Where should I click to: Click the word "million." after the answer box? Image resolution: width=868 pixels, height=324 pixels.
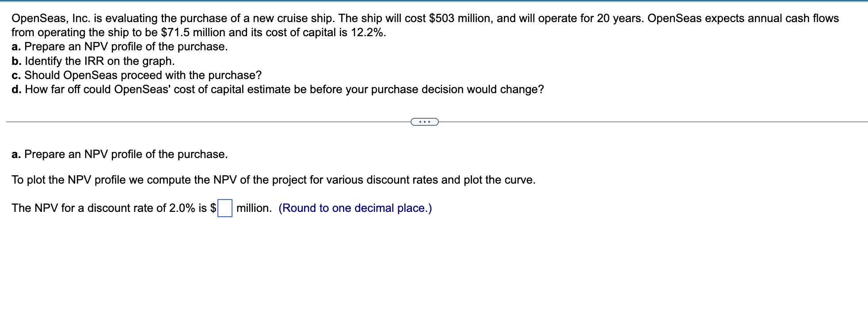tap(254, 208)
